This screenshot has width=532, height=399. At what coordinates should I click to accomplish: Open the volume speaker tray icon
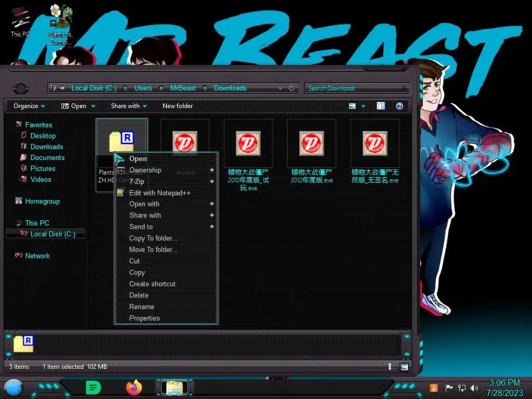pos(474,388)
